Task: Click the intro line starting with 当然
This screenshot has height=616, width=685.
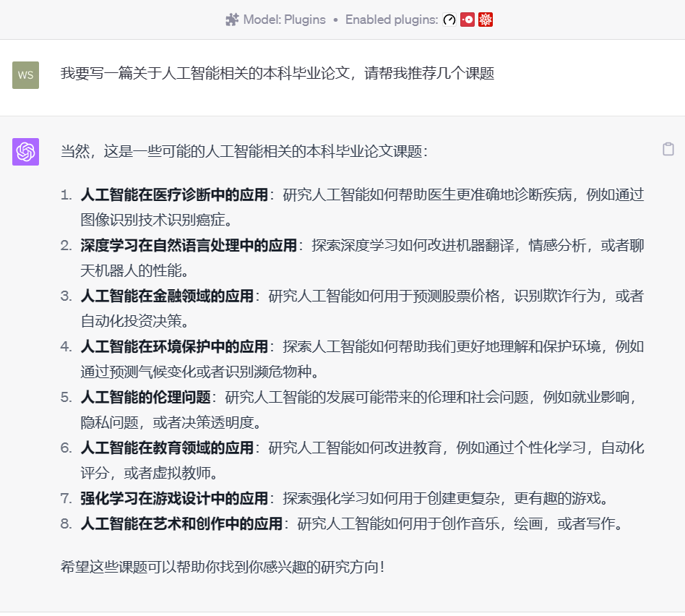Action: [244, 151]
